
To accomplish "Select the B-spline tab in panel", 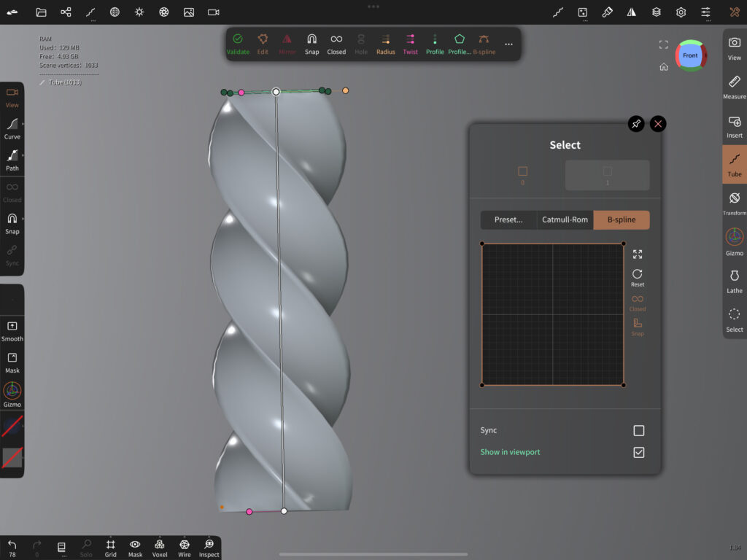I will pyautogui.click(x=621, y=220).
